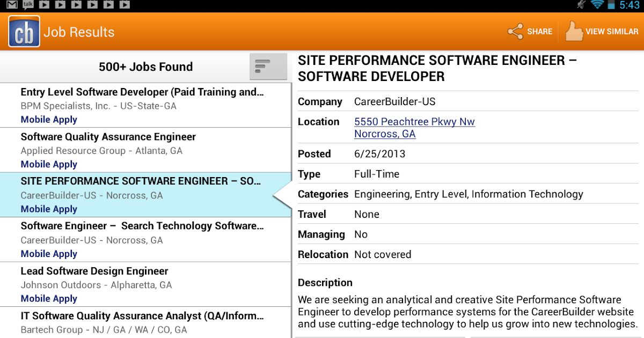Click the status bar clock 5:43
Screen dimensions: 644x338
tap(629, 5)
